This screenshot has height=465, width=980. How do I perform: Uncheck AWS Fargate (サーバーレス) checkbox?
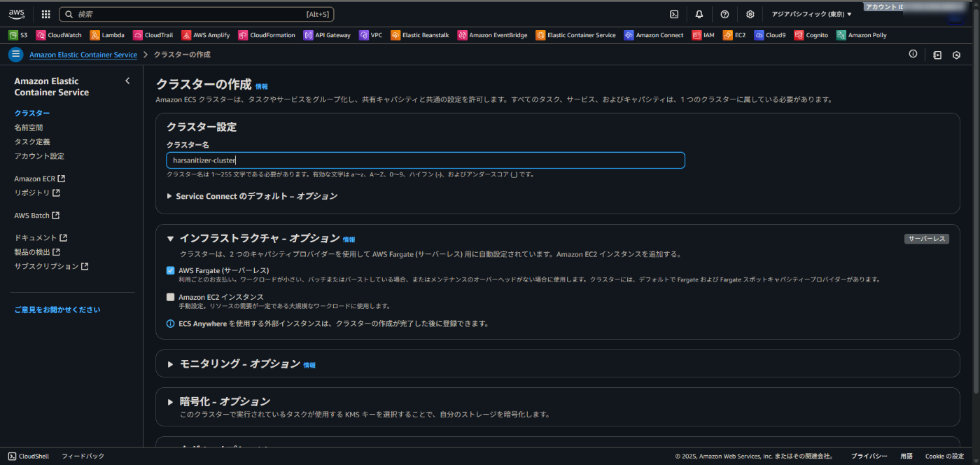[170, 270]
